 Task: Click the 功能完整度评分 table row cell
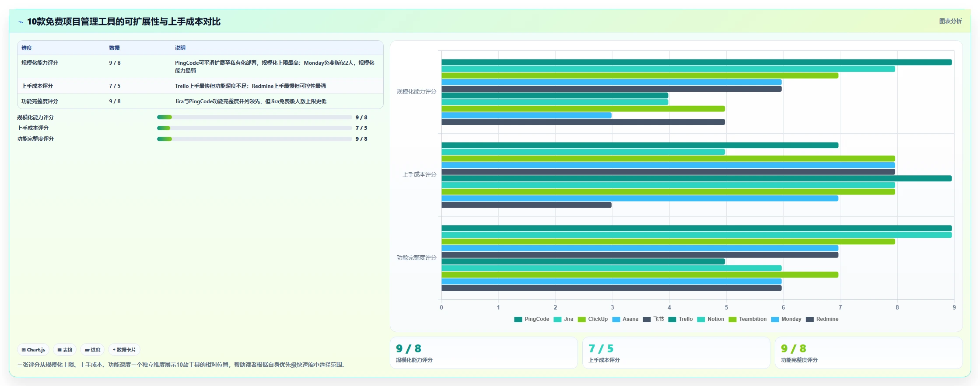tap(40, 101)
